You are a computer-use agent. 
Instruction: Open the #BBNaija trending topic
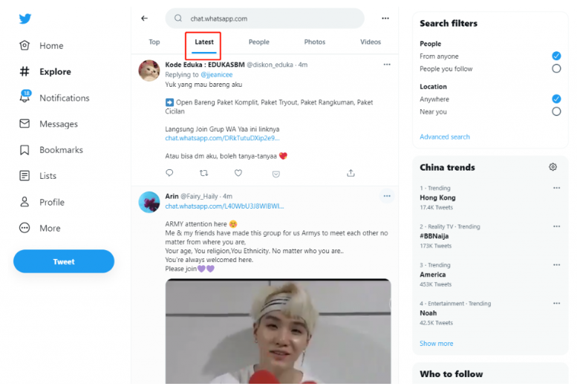(434, 236)
